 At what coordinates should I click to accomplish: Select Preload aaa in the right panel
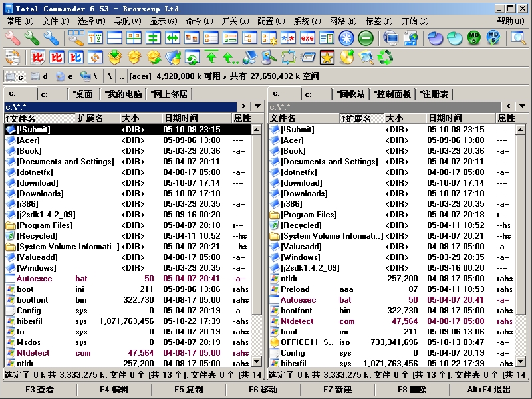point(392,289)
